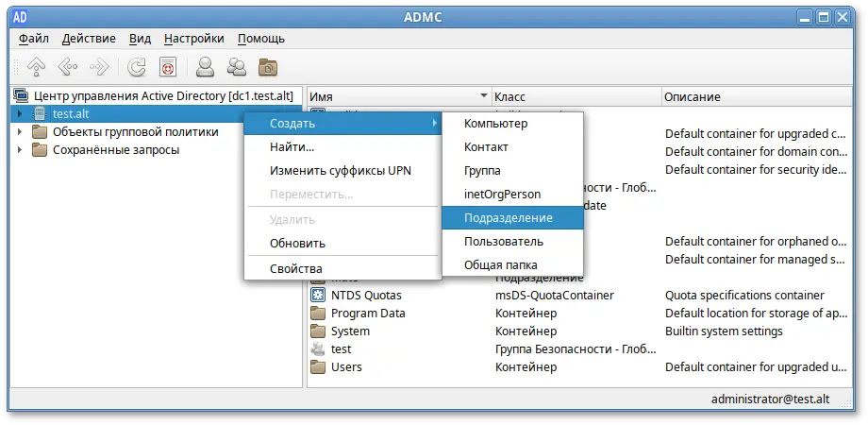Click msDS-QuotaContainer class cell
The width and height of the screenshot is (868, 425).
click(555, 296)
